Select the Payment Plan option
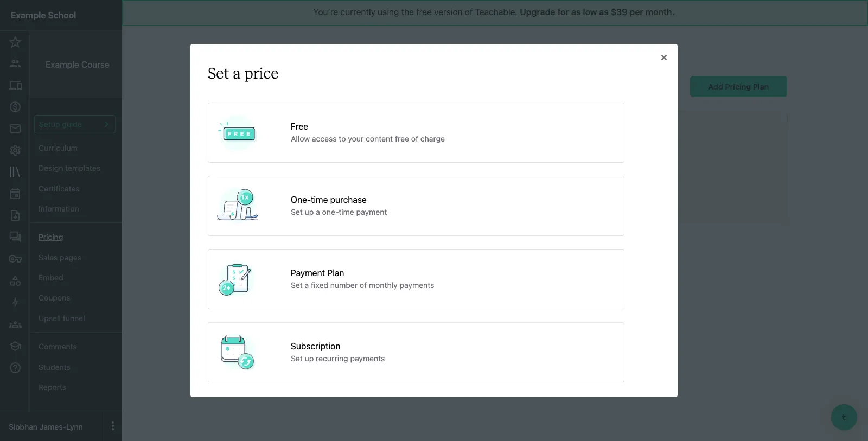868x441 pixels. point(416,279)
